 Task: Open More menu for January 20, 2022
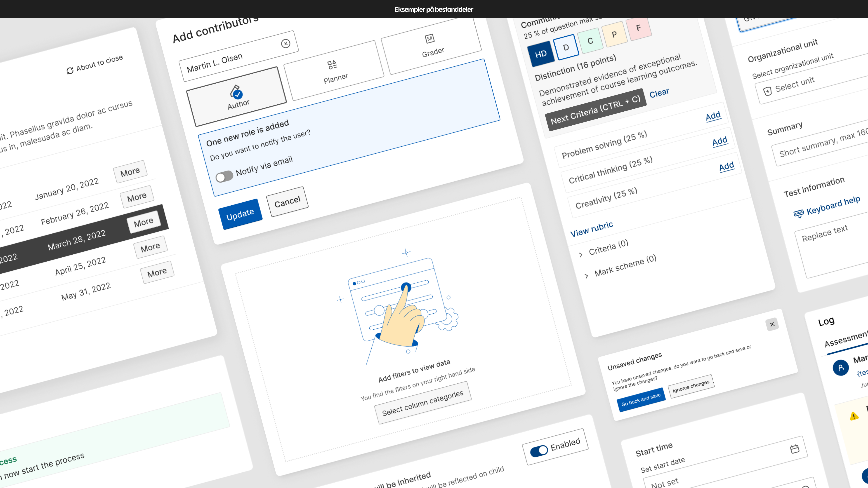(130, 172)
